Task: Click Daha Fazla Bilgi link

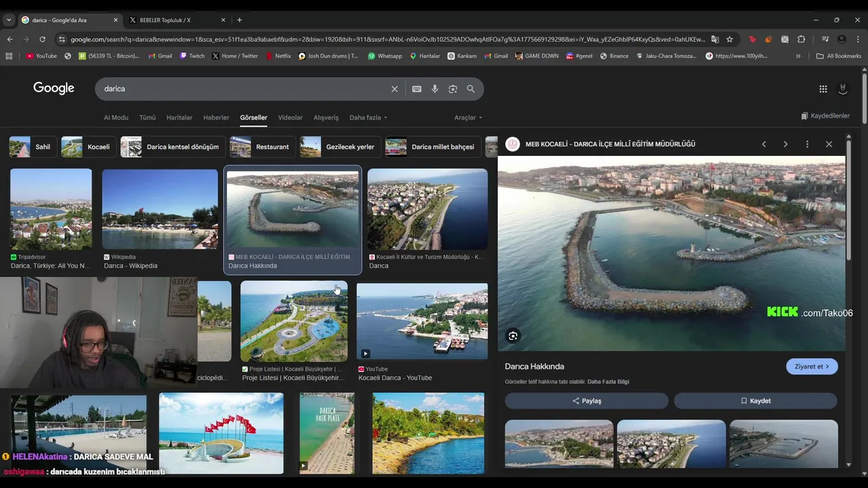Action: (608, 382)
